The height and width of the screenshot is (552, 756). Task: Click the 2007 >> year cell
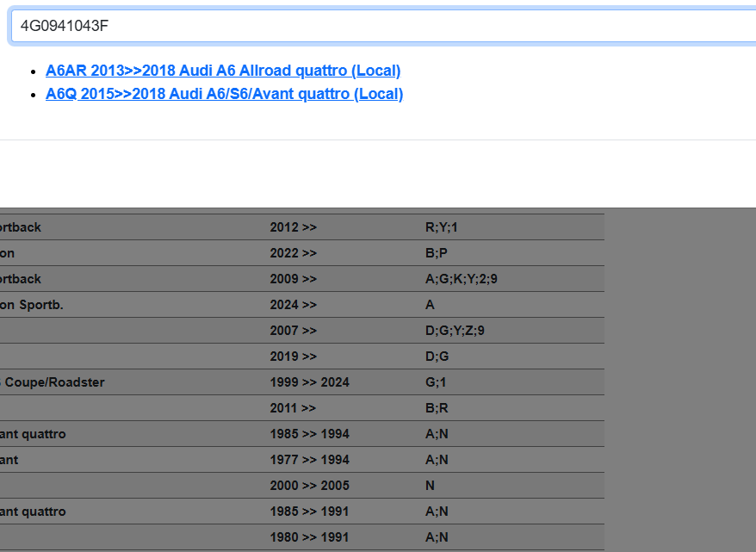point(294,331)
